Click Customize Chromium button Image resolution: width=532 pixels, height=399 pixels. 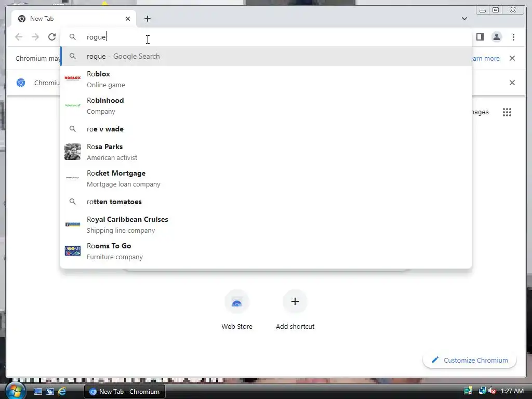[470, 360]
